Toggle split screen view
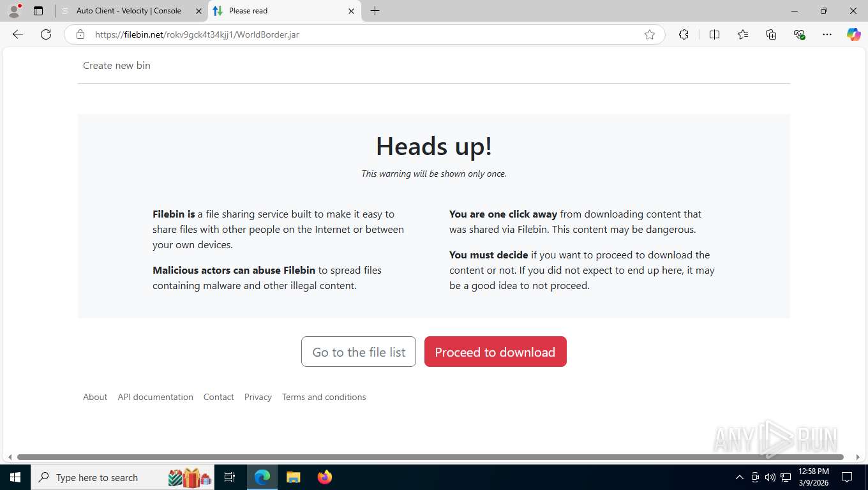 coord(714,34)
